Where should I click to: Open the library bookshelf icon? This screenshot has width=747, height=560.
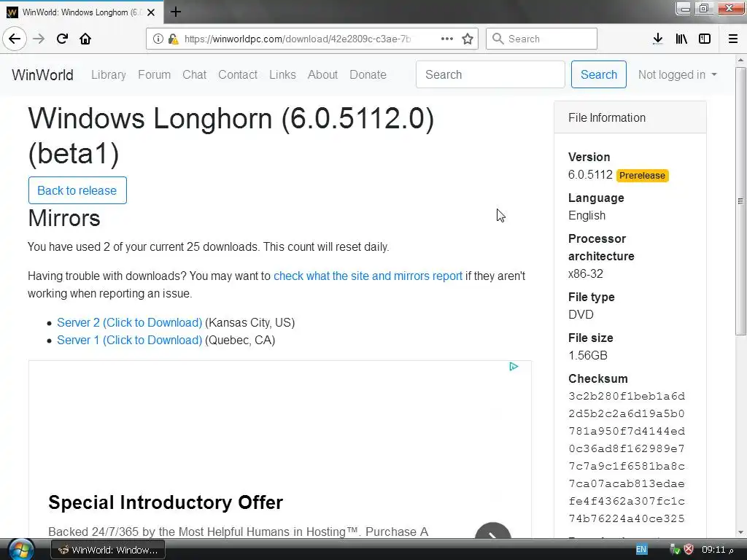tap(681, 39)
